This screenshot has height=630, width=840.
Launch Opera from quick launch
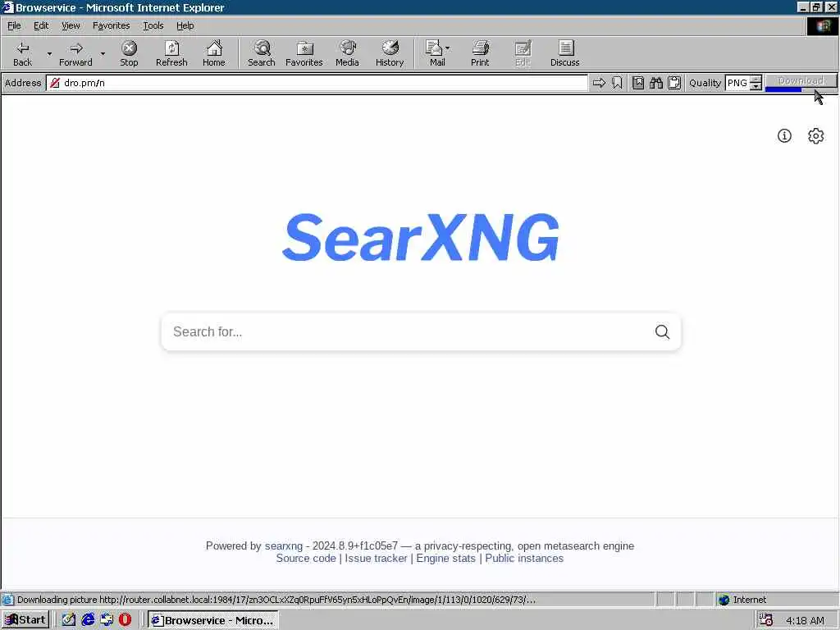coord(125,620)
